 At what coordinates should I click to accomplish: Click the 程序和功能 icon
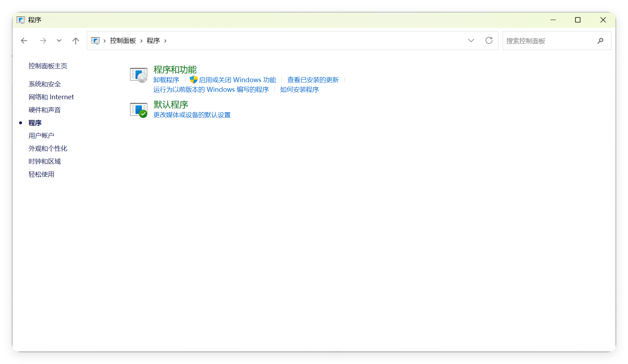(x=139, y=75)
